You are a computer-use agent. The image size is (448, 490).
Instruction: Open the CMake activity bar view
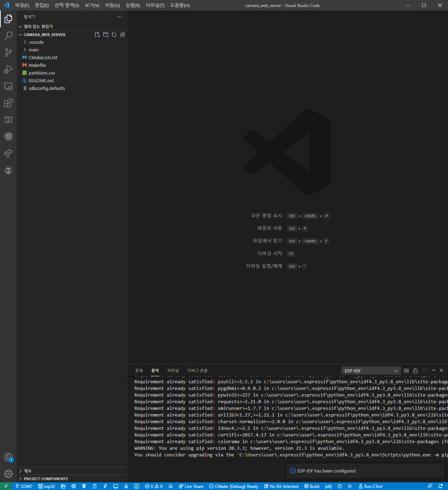[8, 120]
